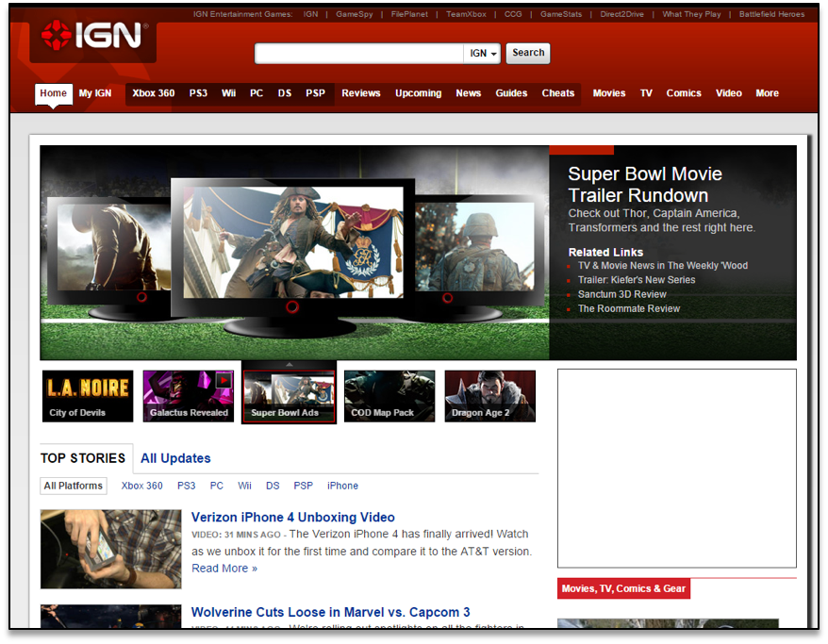Image resolution: width=828 pixels, height=644 pixels.
Task: Select Galactus Revealed thumbnail
Action: click(188, 396)
